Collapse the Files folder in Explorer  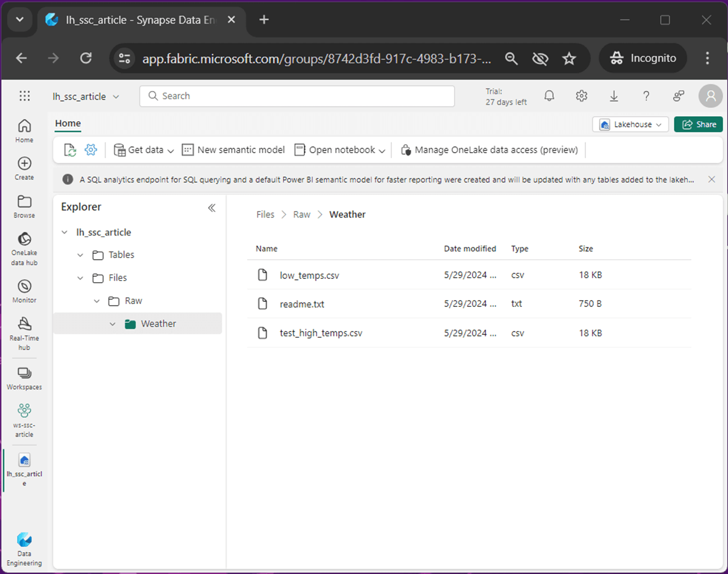[x=80, y=278]
